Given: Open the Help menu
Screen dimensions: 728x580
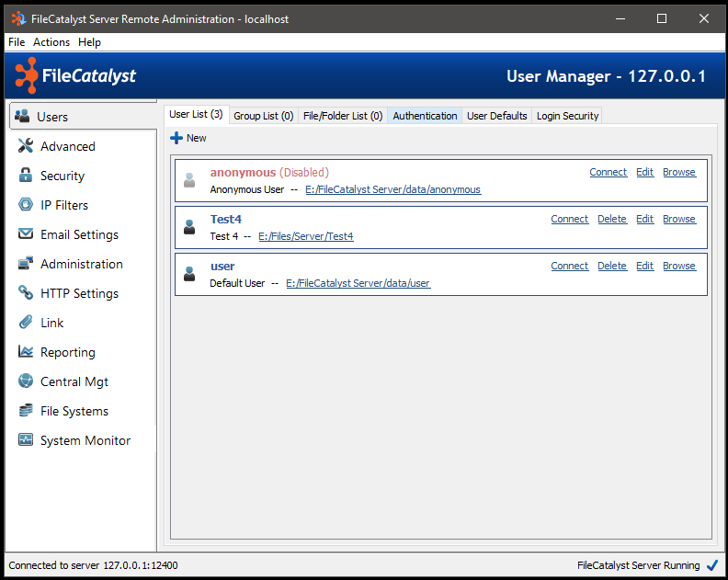Looking at the screenshot, I should point(89,42).
